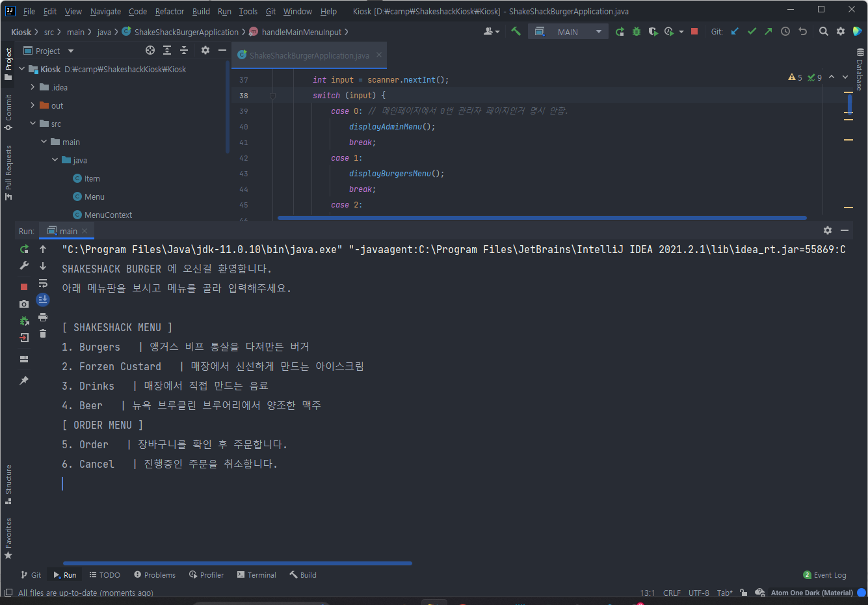
Task: Open the Refactor menu
Action: tap(170, 11)
